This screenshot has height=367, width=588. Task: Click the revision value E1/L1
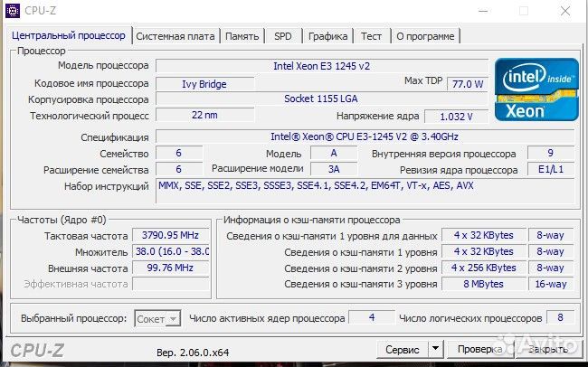pyautogui.click(x=551, y=169)
